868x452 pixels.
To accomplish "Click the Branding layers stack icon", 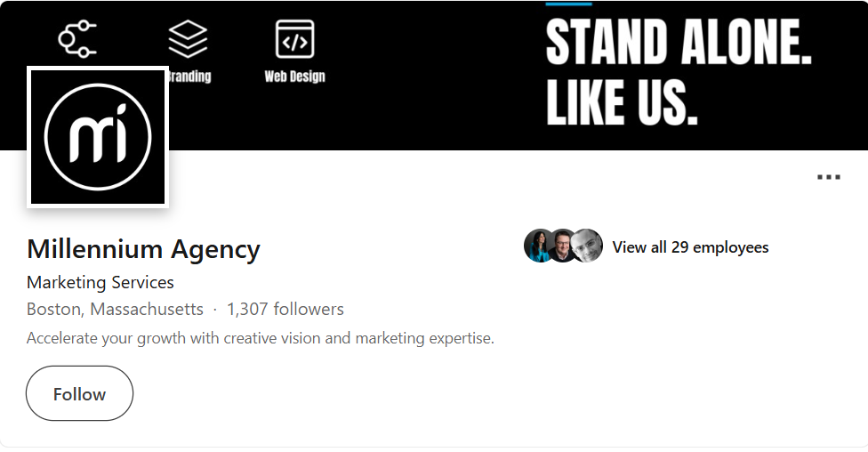I will pyautogui.click(x=188, y=39).
